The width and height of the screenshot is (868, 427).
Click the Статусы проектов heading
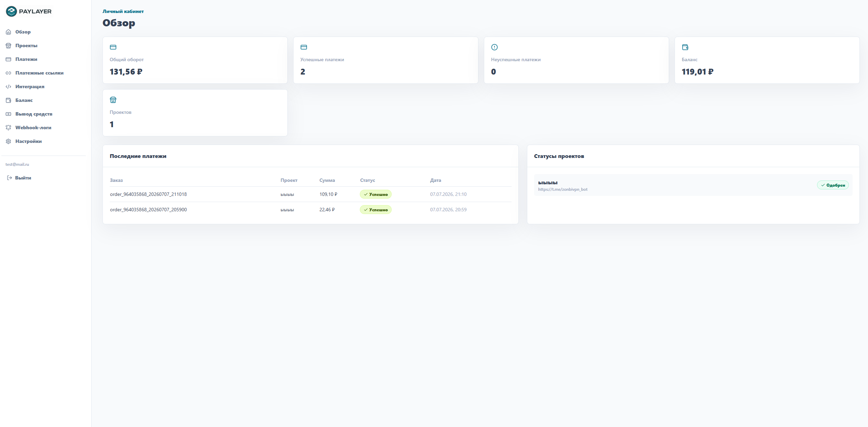coord(559,156)
